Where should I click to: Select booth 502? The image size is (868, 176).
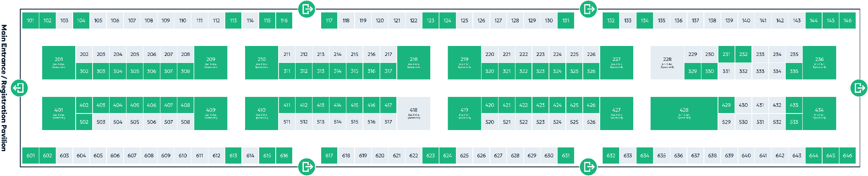[x=84, y=122]
